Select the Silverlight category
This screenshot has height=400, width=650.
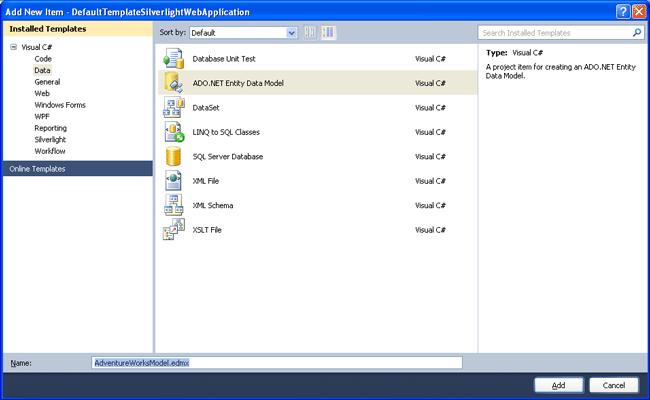coord(50,140)
